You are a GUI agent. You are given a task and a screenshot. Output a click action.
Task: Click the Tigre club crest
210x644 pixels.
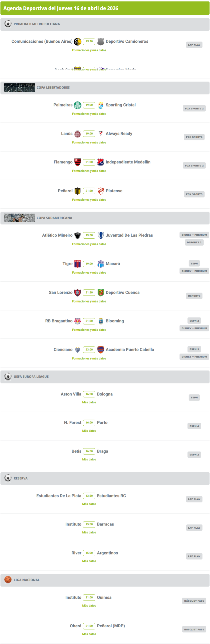point(77,264)
